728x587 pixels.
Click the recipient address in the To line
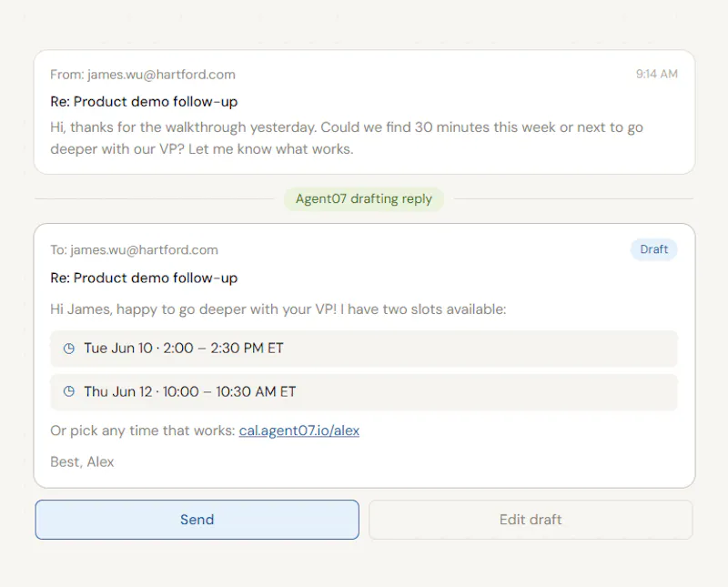coord(144,250)
